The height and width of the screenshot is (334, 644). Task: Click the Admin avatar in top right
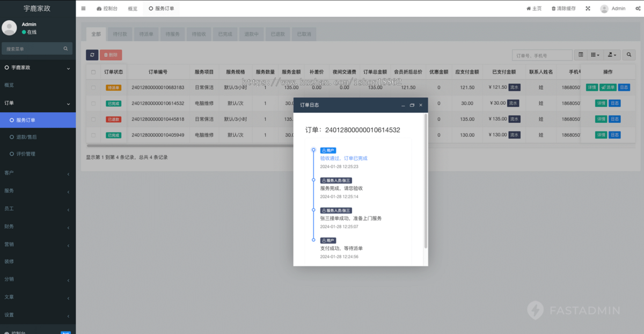coord(604,9)
